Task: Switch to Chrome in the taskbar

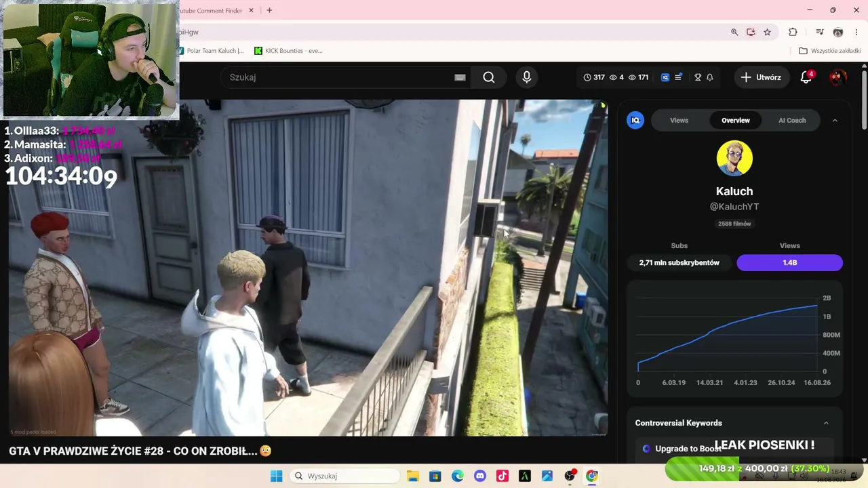Action: (592, 476)
